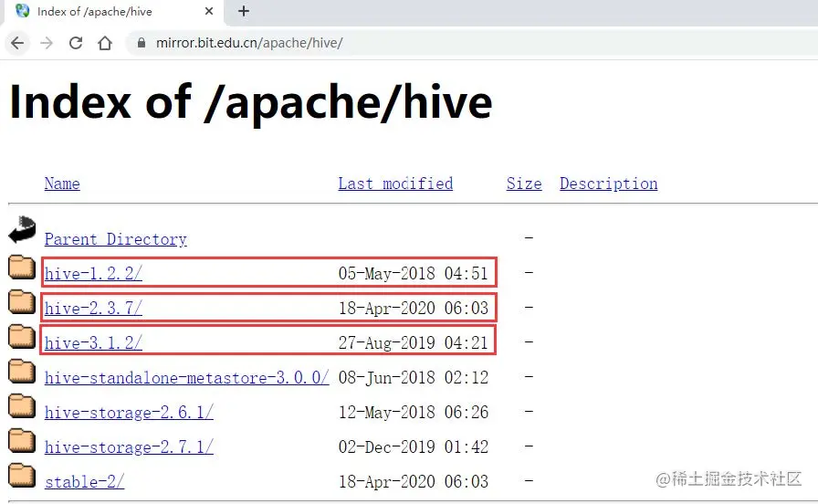Click the folder icon beside hive-storage-2.7.1/
Screen dimensions: 818x504
point(22,441)
